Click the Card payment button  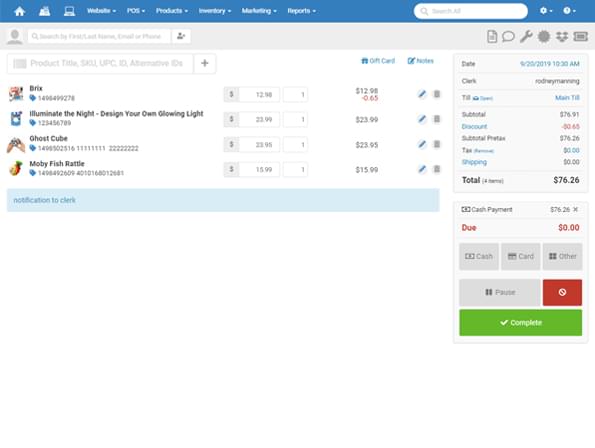521,256
